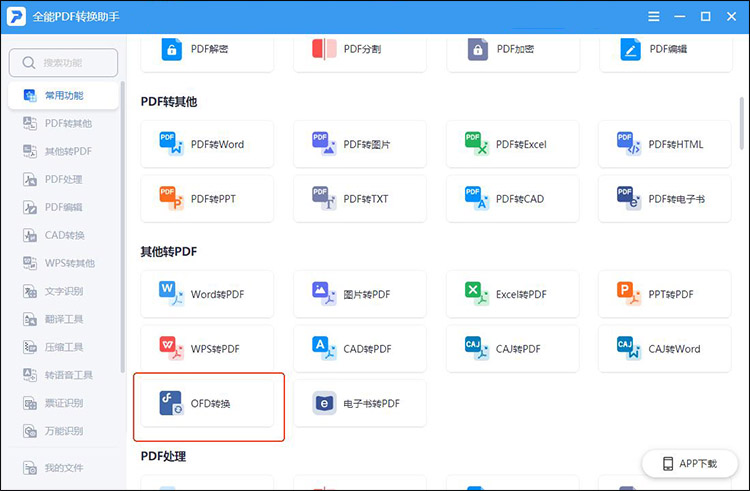Select the PDF转CAD icon
750x491 pixels.
coord(476,198)
